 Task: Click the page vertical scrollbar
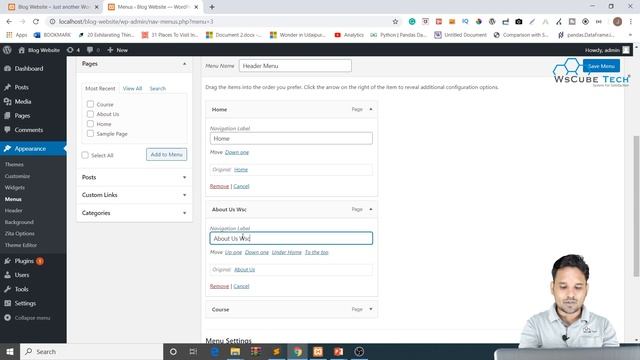point(636,206)
